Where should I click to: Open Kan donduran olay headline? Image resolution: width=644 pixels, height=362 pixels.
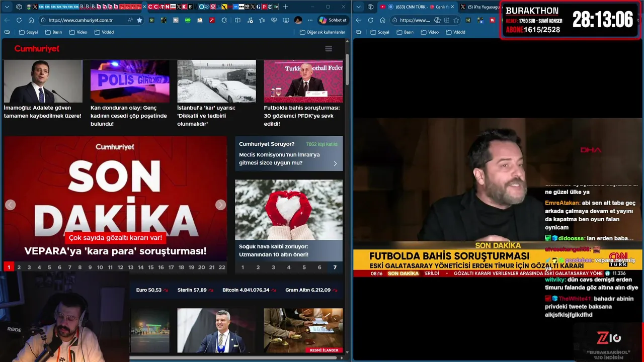(x=128, y=116)
